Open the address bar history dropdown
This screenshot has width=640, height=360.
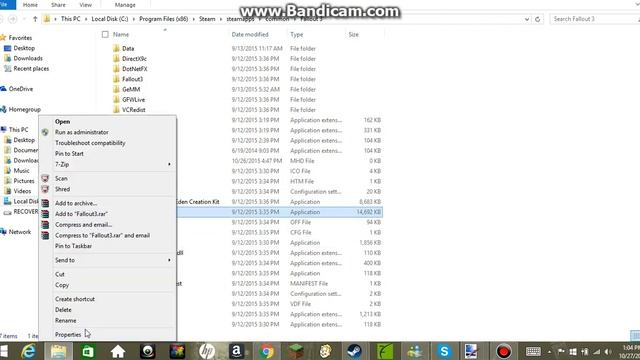tap(527, 19)
